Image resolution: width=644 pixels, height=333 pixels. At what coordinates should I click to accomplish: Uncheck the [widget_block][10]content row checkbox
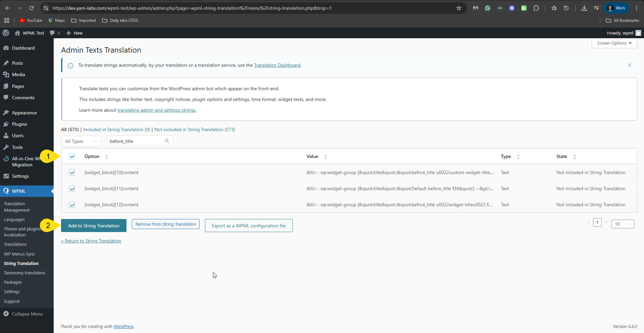click(x=72, y=172)
